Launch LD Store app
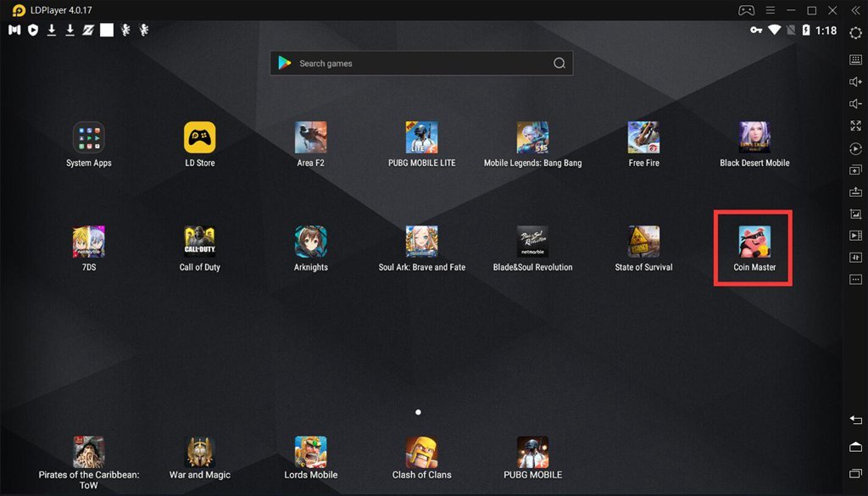Image resolution: width=868 pixels, height=496 pixels. (200, 138)
